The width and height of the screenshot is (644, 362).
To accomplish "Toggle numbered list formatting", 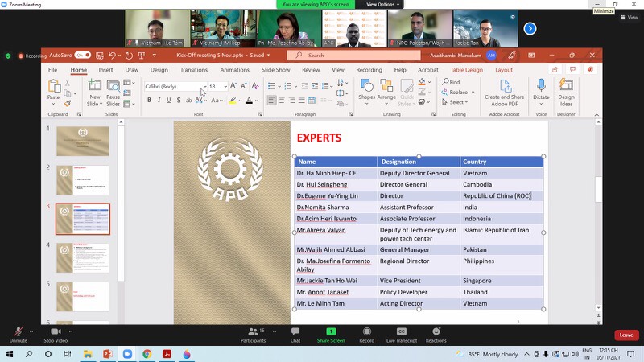I will click(288, 86).
